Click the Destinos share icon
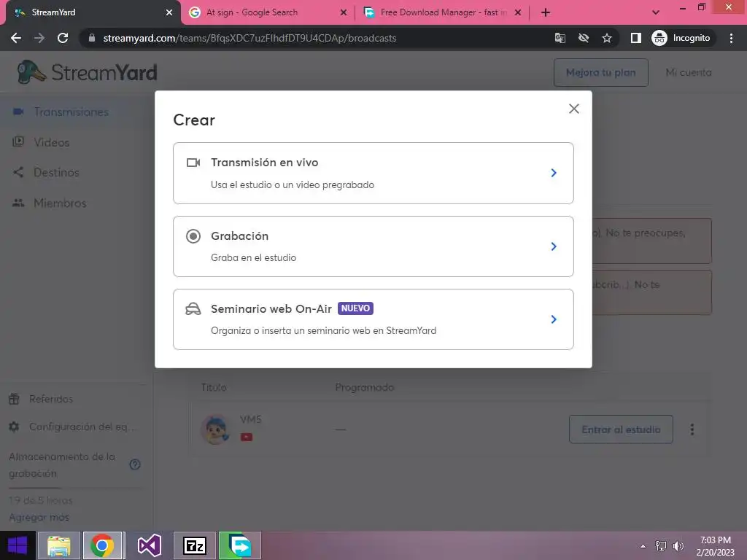This screenshot has width=747, height=560. coord(18,172)
